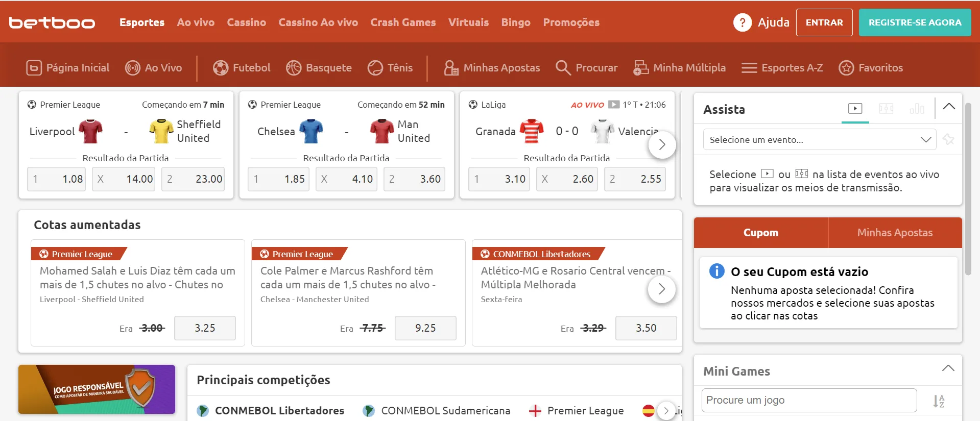980x421 pixels.
Task: Open Premier League in Principais competições
Action: 577,411
